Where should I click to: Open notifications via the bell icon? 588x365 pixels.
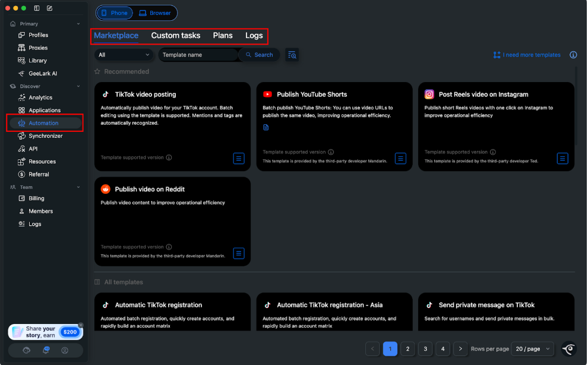(x=46, y=351)
